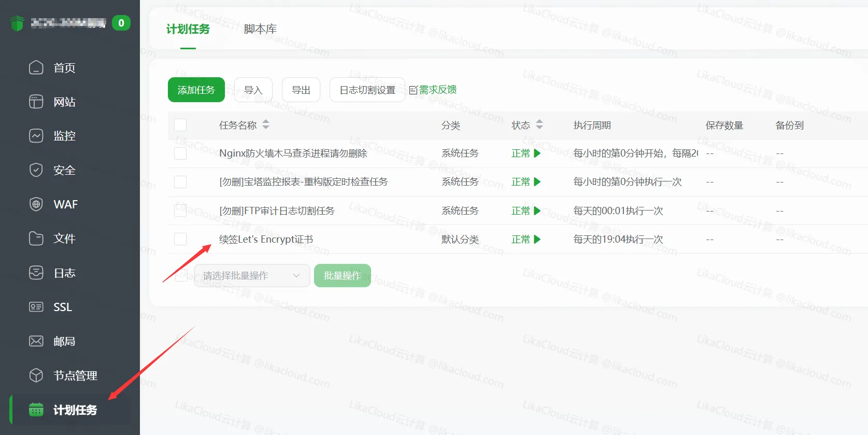Open 日志 in the sidebar
The height and width of the screenshot is (435, 868).
click(x=65, y=273)
